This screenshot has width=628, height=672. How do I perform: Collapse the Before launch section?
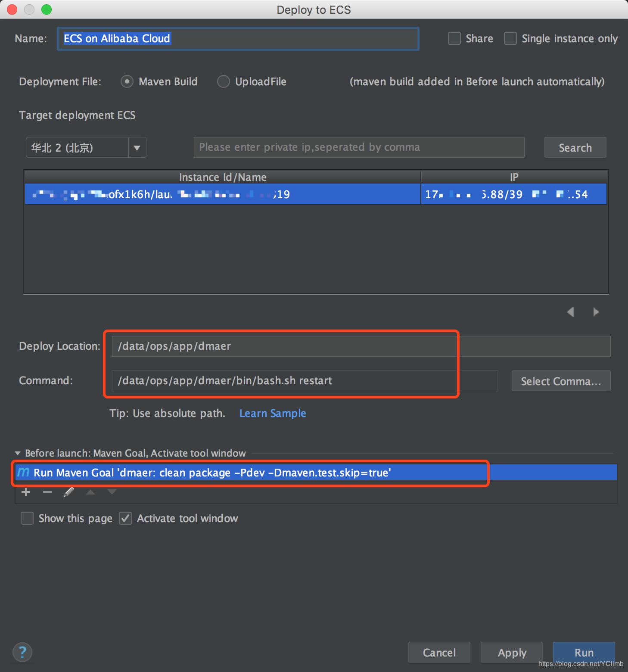18,453
